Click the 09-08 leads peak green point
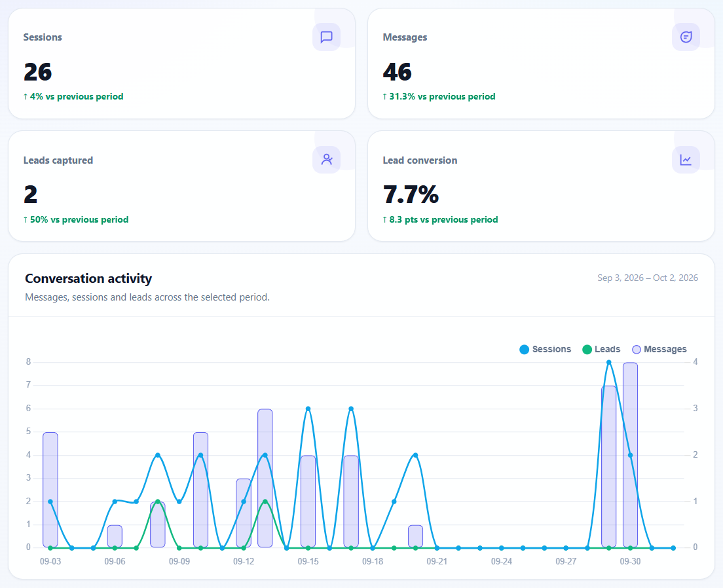The width and height of the screenshot is (723, 588). point(158,502)
